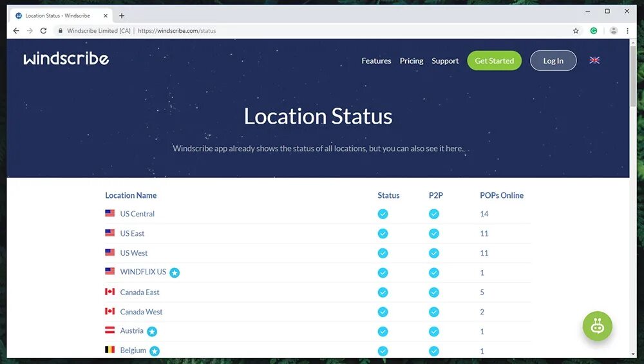Go back with browser back arrow
This screenshot has width=644, height=364.
[16, 31]
